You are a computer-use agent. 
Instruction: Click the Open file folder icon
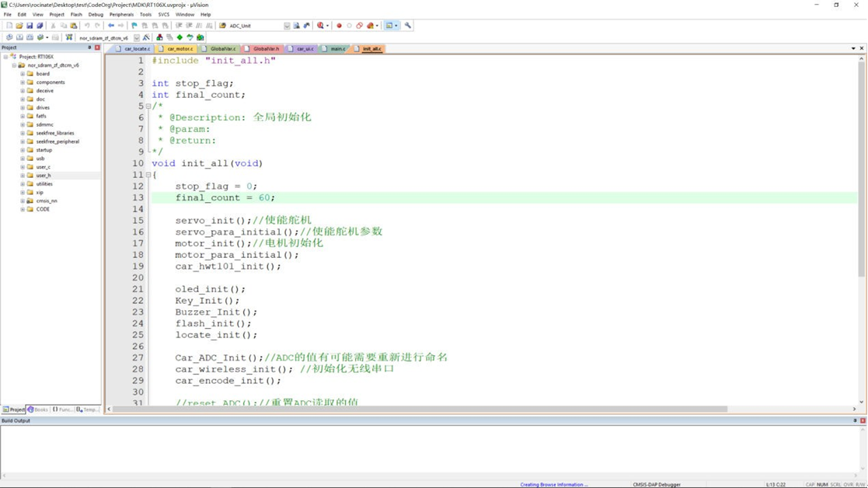click(19, 26)
